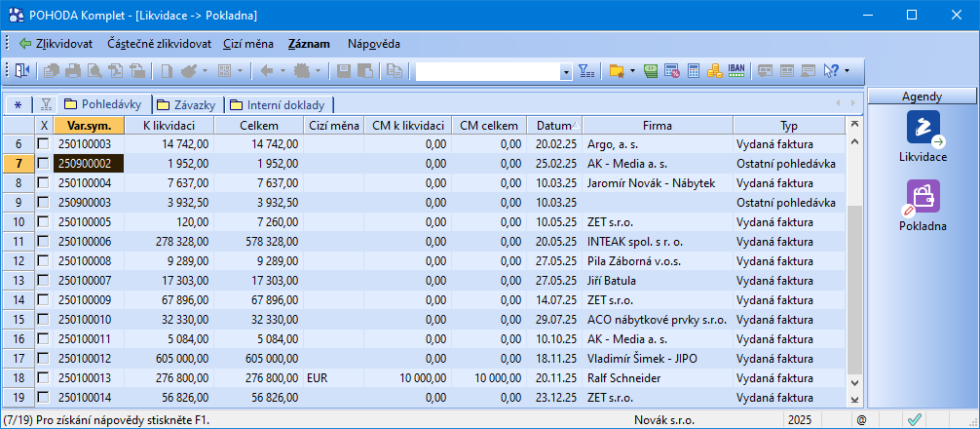Click the Firma column header
This screenshot has height=429, width=980.
pyautogui.click(x=658, y=125)
